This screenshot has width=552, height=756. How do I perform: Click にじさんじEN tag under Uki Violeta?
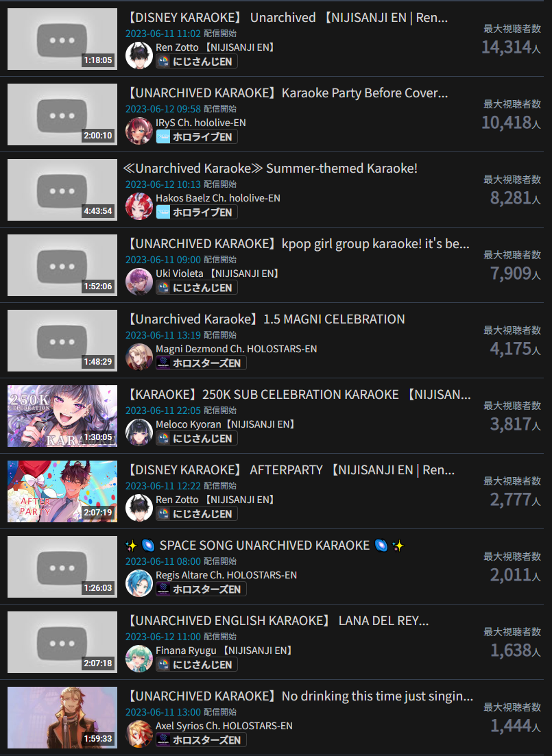(x=196, y=288)
